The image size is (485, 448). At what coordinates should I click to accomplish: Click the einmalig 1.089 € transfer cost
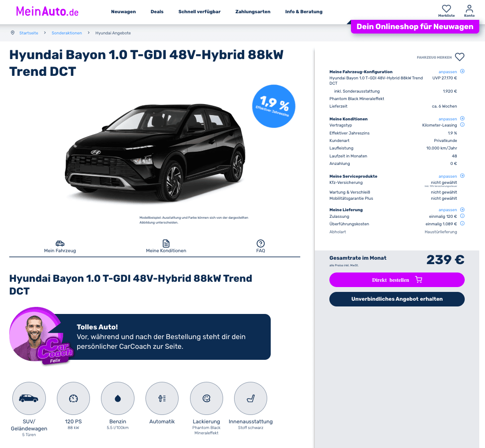pos(441,224)
